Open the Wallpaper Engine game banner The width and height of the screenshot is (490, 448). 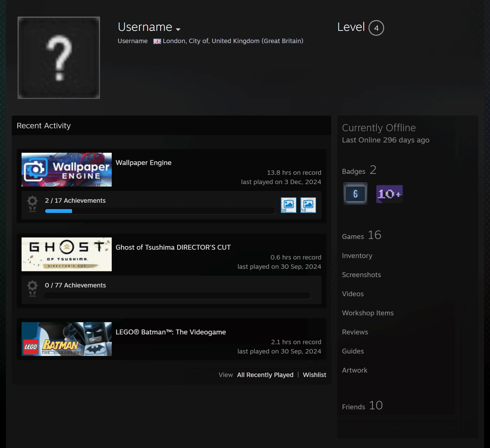(67, 170)
